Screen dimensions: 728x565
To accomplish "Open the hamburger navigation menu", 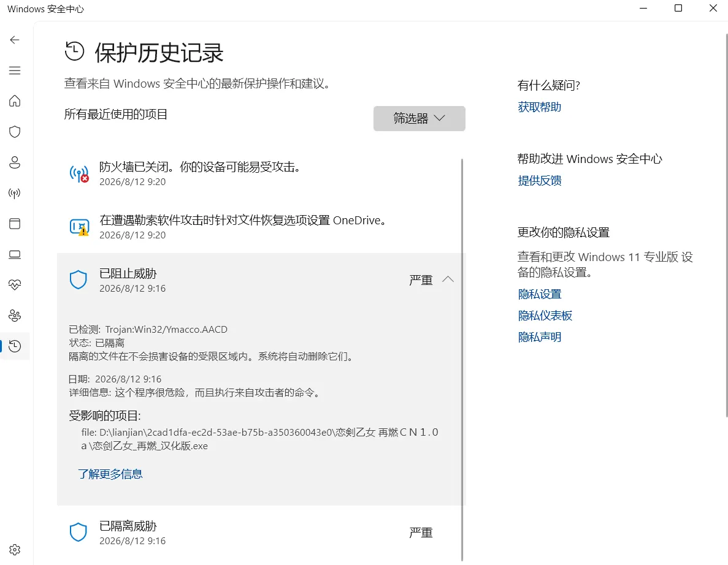I will pos(14,70).
